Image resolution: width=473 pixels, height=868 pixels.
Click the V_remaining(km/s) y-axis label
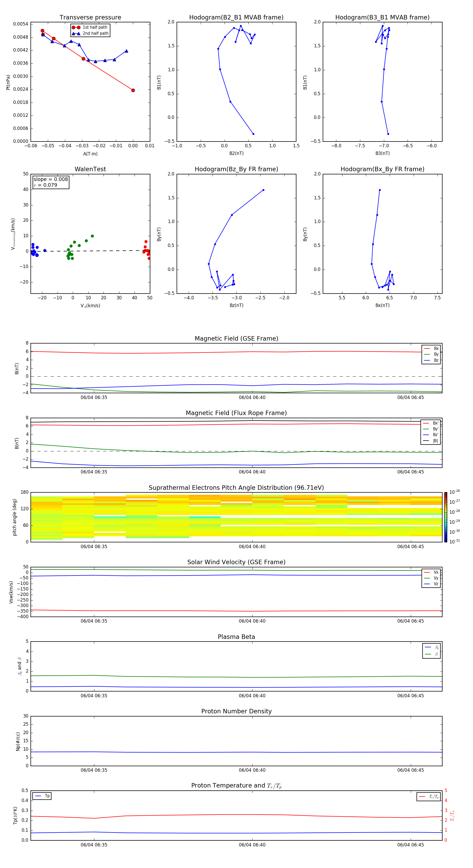(x=13, y=234)
